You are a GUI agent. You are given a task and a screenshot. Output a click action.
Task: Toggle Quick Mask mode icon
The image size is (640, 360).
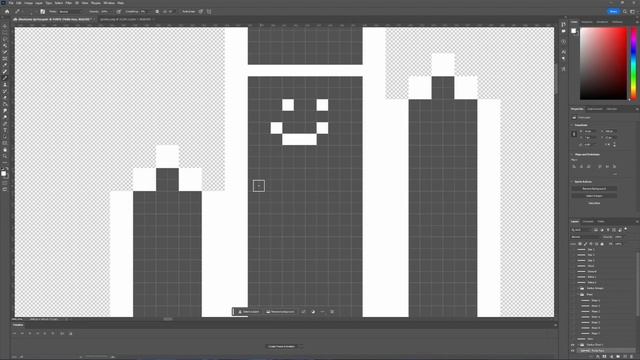(x=5, y=183)
